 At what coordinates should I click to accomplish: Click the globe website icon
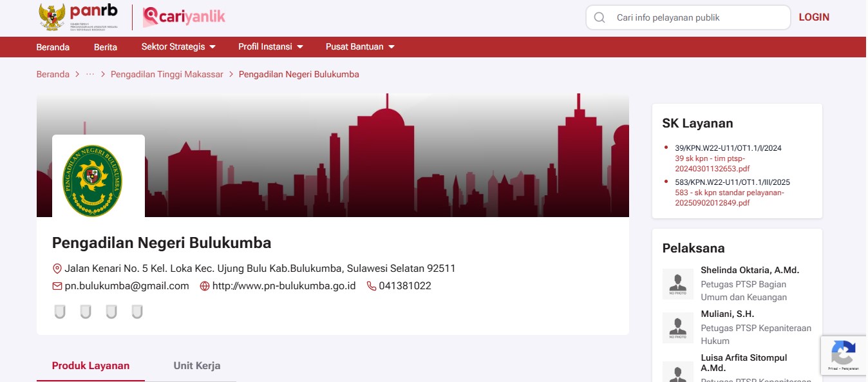(x=205, y=286)
